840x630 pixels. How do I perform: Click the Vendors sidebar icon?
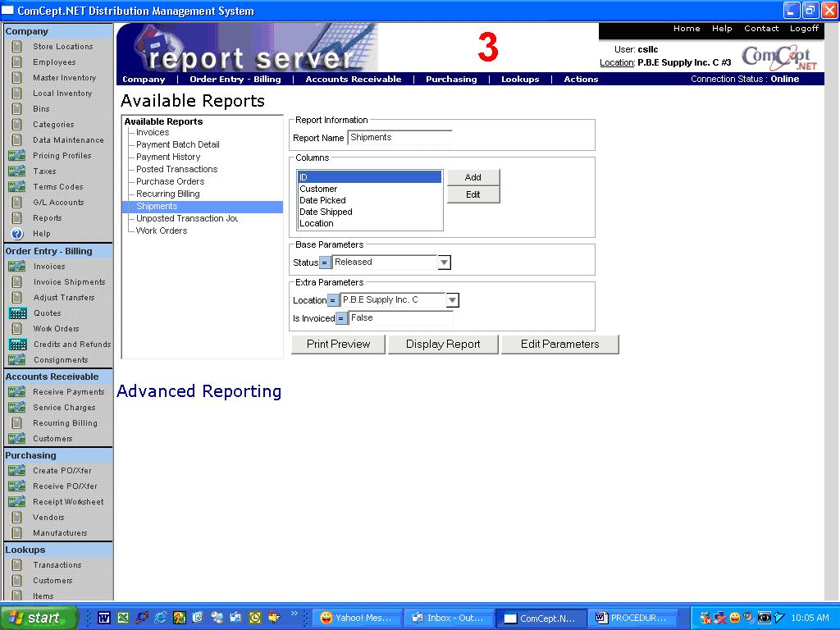16,518
